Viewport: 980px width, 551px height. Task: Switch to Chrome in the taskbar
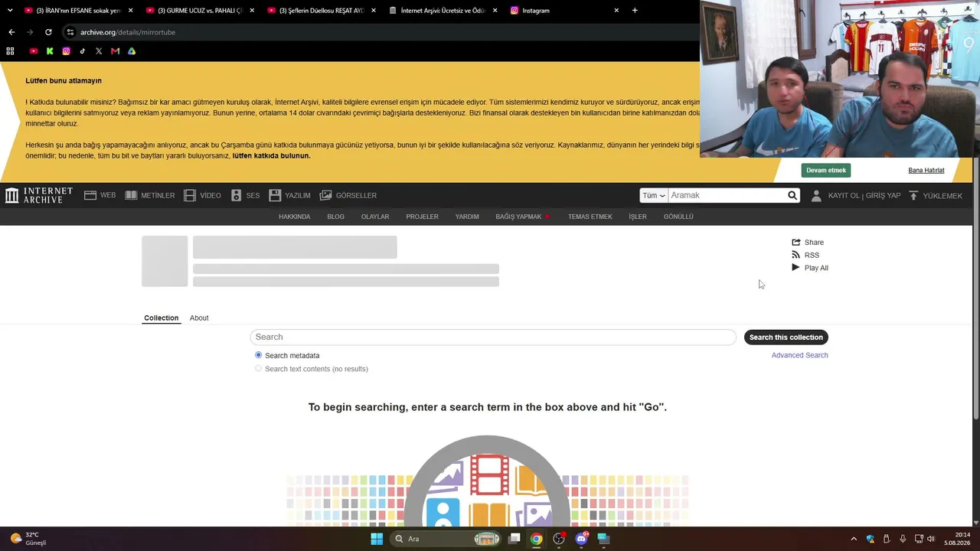[x=537, y=539]
